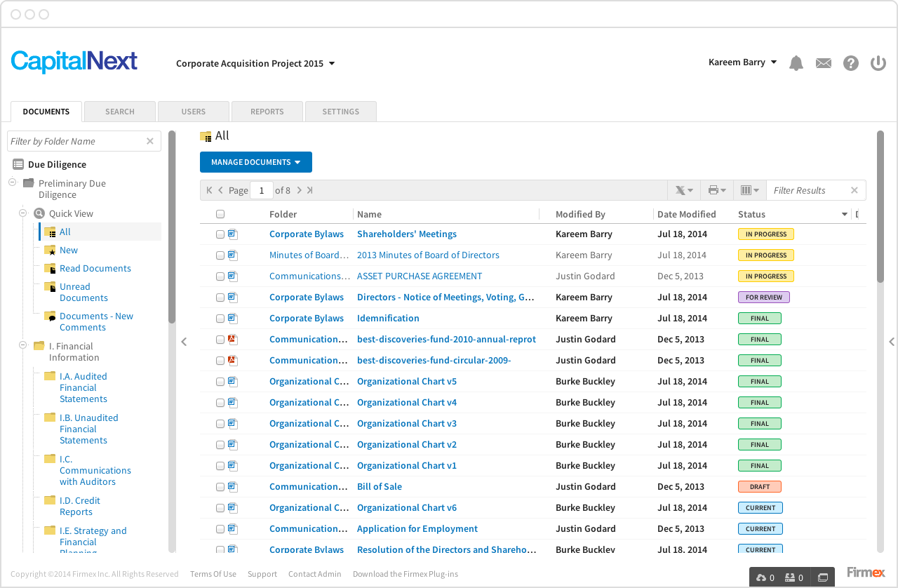Click the Manage Documents button
The image size is (898, 588).
255,162
